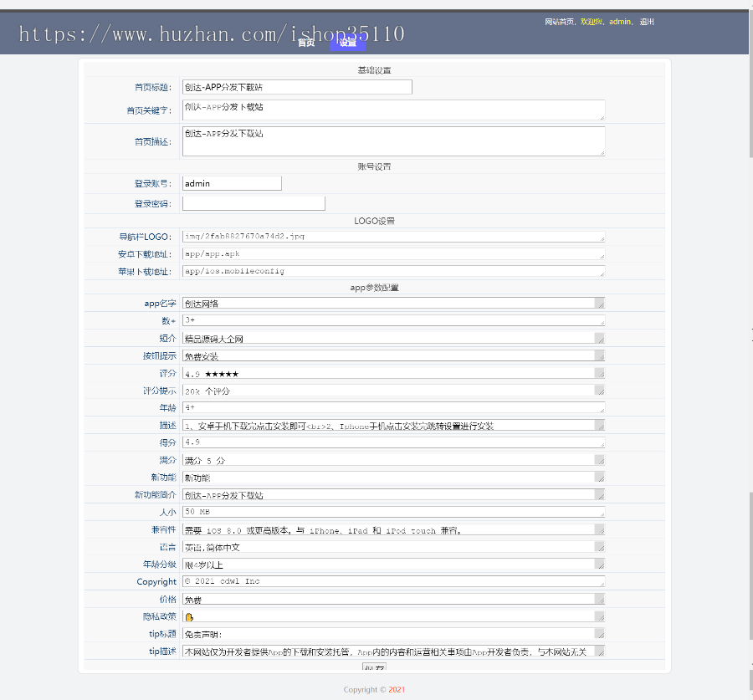The height and width of the screenshot is (700, 753).
Task: Log out via the 退出 link
Action: [647, 22]
